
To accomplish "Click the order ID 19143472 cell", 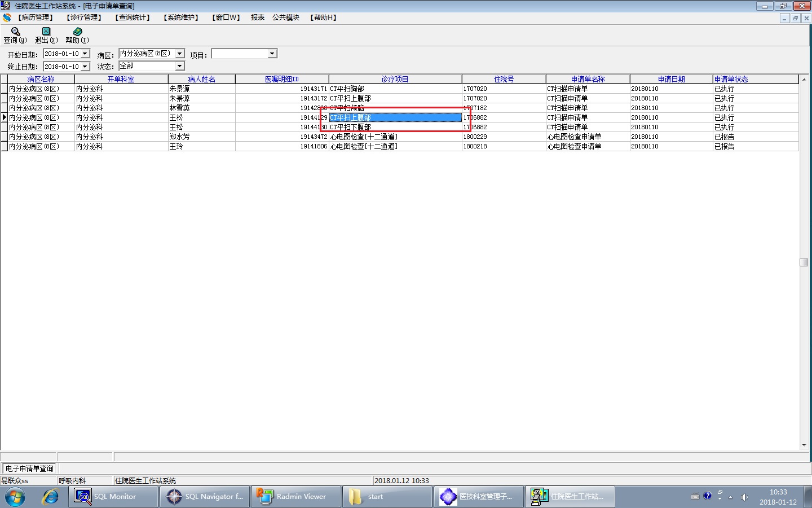I will pyautogui.click(x=282, y=137).
